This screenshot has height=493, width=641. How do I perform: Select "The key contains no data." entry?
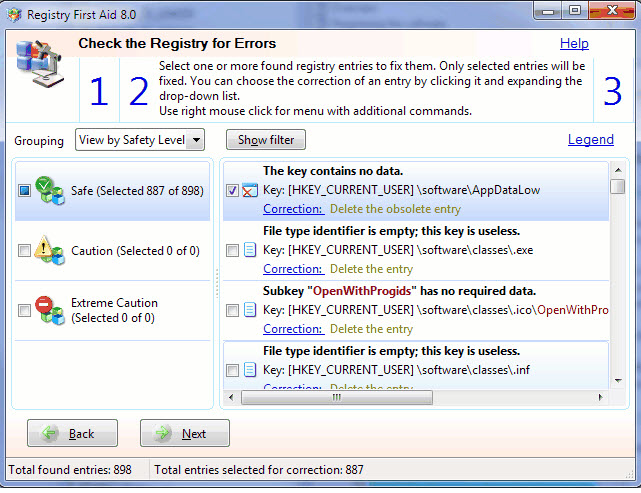click(x=333, y=171)
